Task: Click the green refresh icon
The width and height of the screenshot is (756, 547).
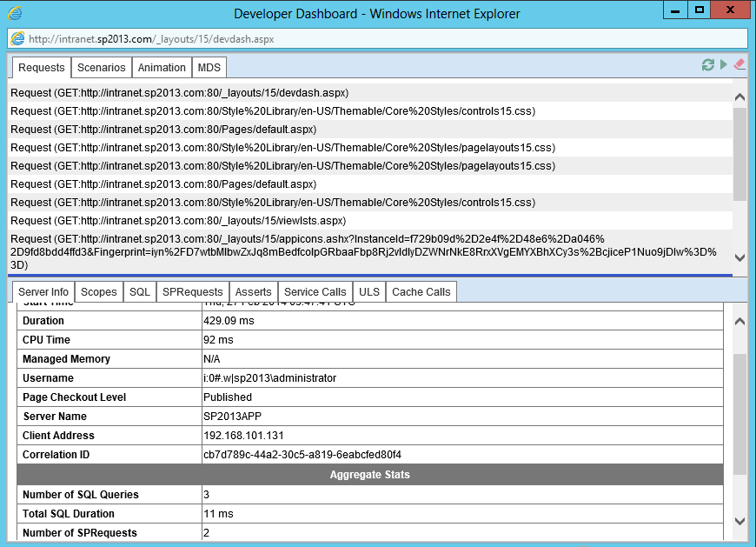Action: click(x=708, y=65)
